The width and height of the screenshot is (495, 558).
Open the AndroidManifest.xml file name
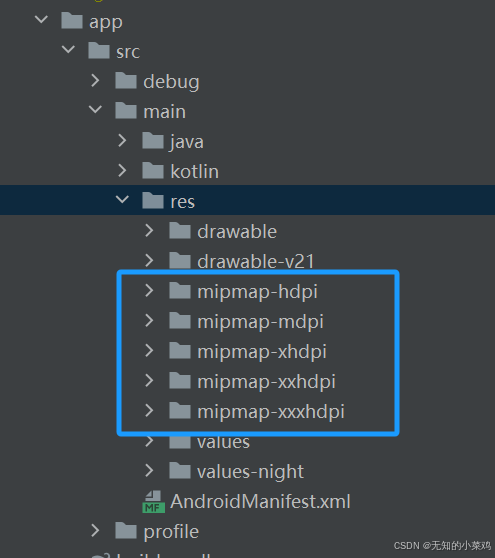260,501
